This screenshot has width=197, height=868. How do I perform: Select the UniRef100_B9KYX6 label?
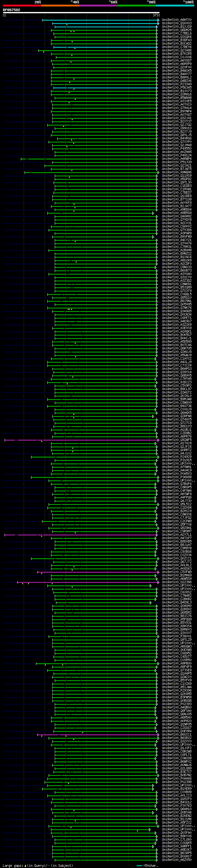177,836
